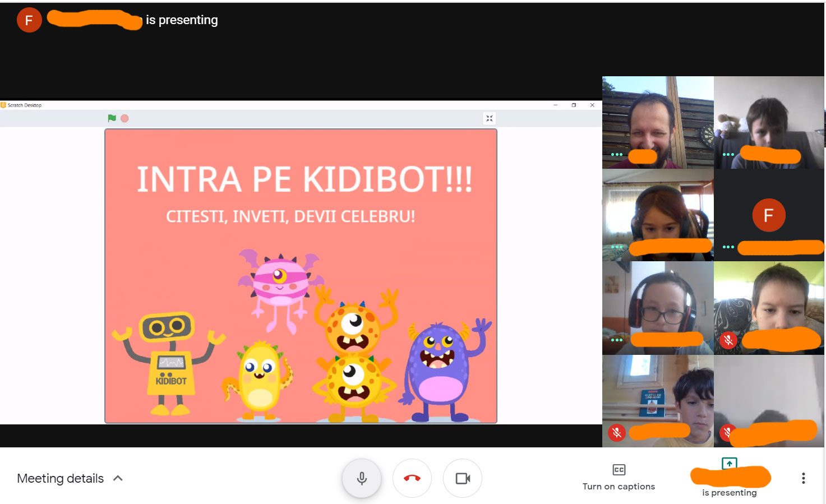The width and height of the screenshot is (826, 504).
Task: Select the participant tile with red headphones
Action: pyautogui.click(x=658, y=307)
